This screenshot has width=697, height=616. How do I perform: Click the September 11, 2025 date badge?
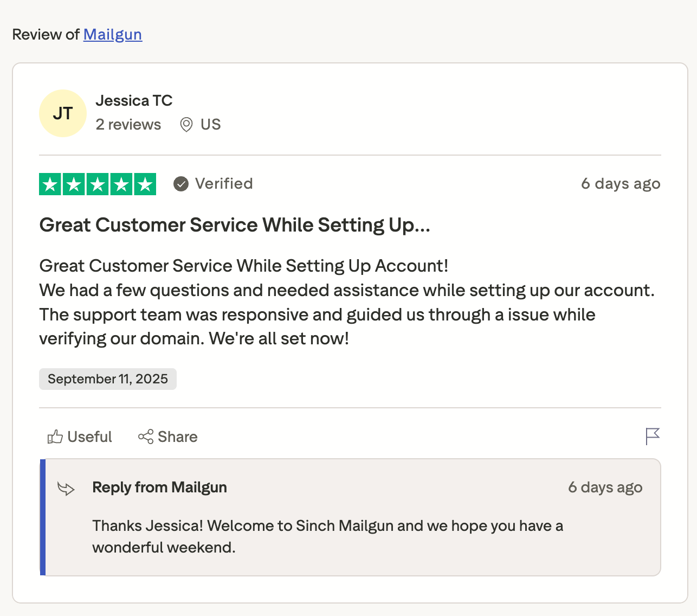(108, 379)
